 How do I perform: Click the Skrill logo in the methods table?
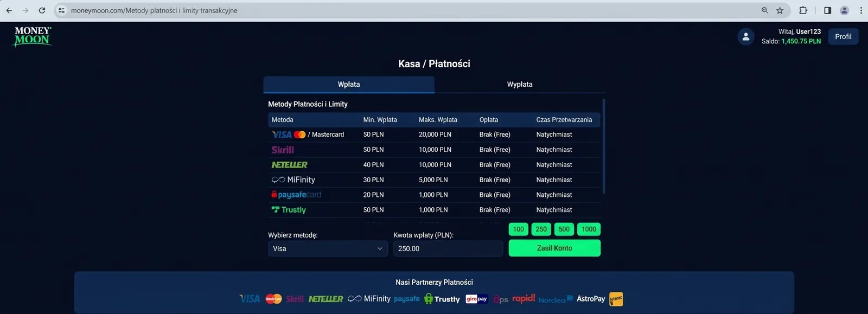[x=283, y=150]
